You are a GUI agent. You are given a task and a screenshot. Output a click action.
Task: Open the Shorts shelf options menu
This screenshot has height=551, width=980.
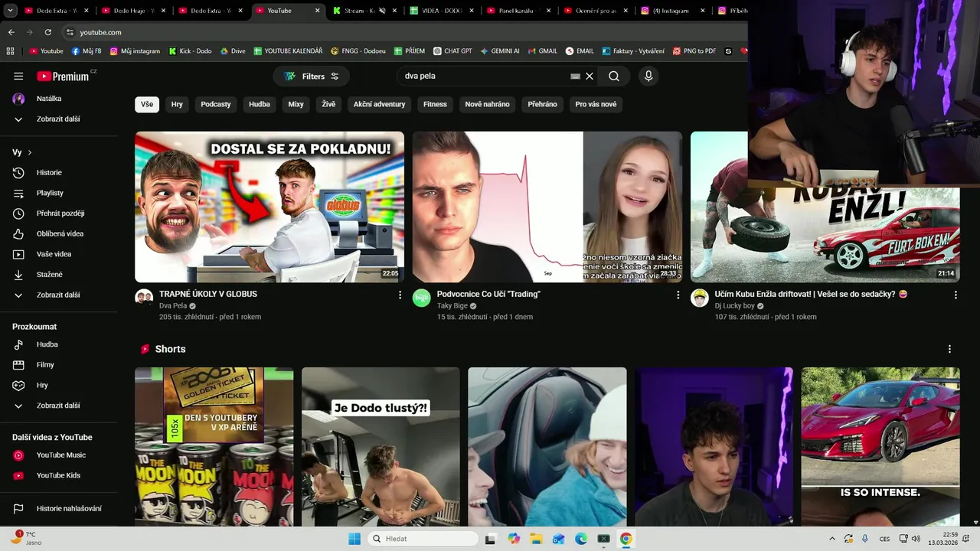[x=949, y=349]
